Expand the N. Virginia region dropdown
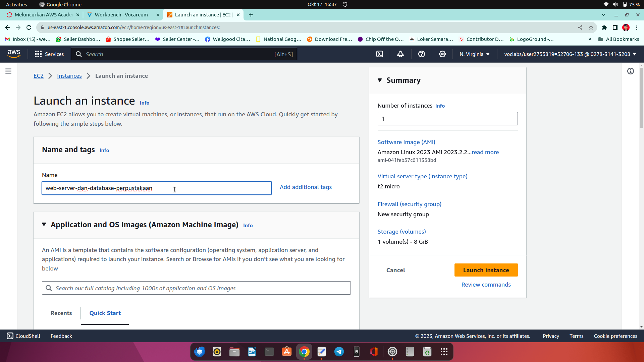 point(474,54)
